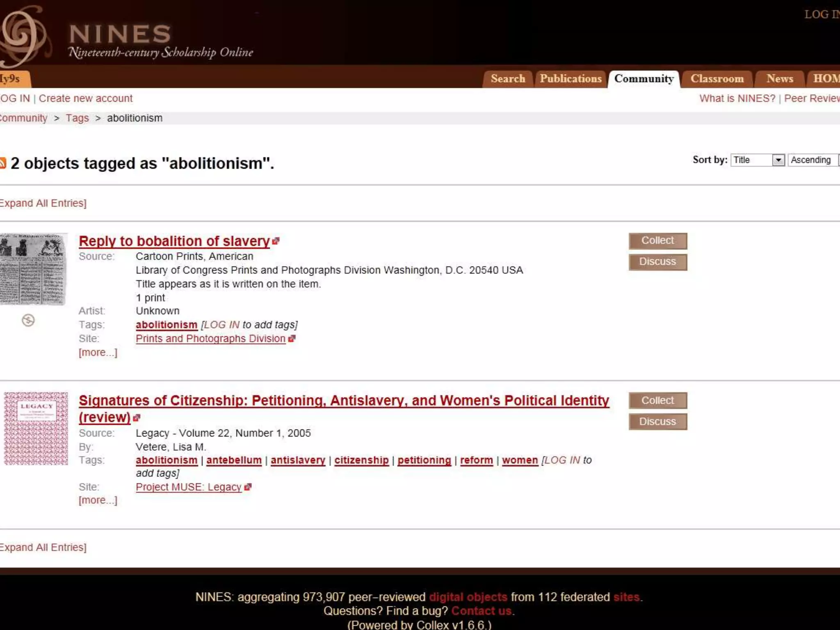Collect the 'Reply to bobalition of slavery' item
This screenshot has height=630, width=840.
pyautogui.click(x=657, y=241)
